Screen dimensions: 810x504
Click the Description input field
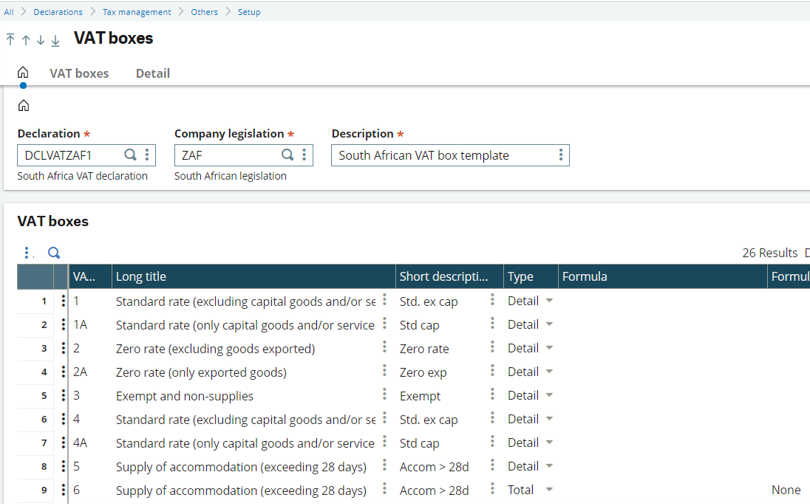[x=445, y=155]
